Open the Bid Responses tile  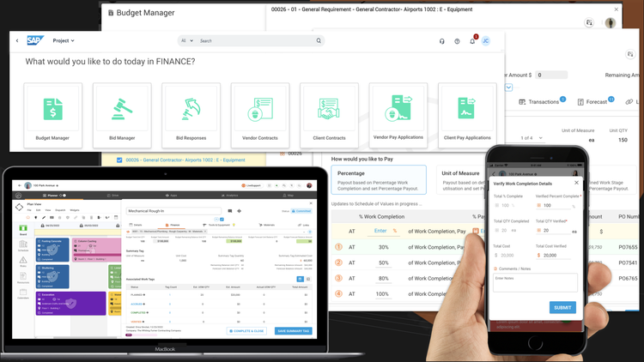[191, 115]
